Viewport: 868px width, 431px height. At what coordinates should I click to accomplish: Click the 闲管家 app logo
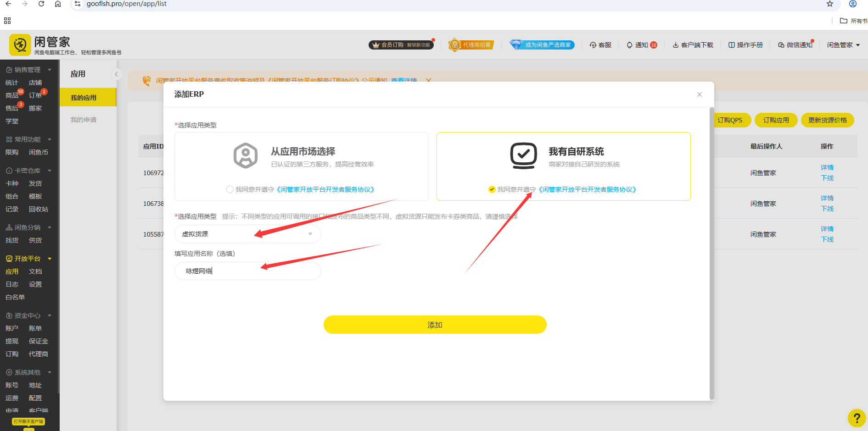pyautogui.click(x=20, y=44)
